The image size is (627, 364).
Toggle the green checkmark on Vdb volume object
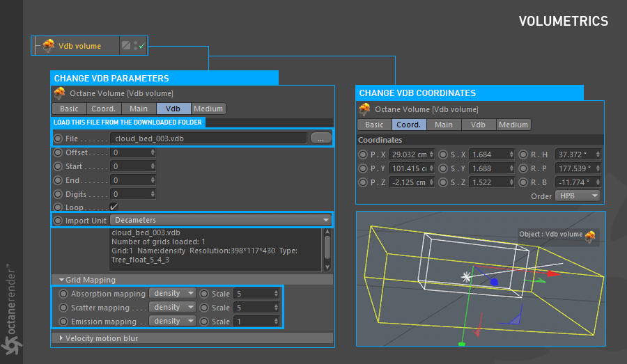pyautogui.click(x=142, y=46)
